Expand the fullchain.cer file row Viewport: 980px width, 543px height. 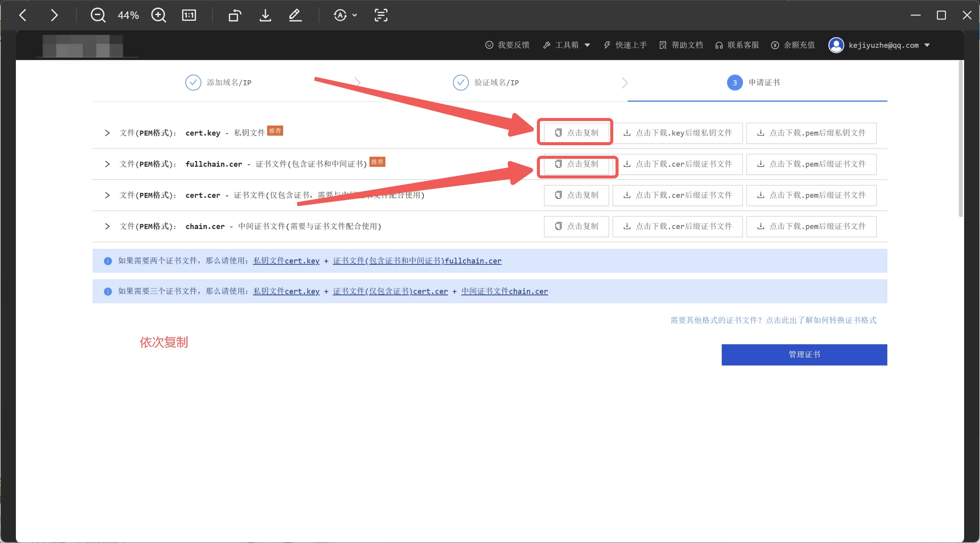pos(107,164)
